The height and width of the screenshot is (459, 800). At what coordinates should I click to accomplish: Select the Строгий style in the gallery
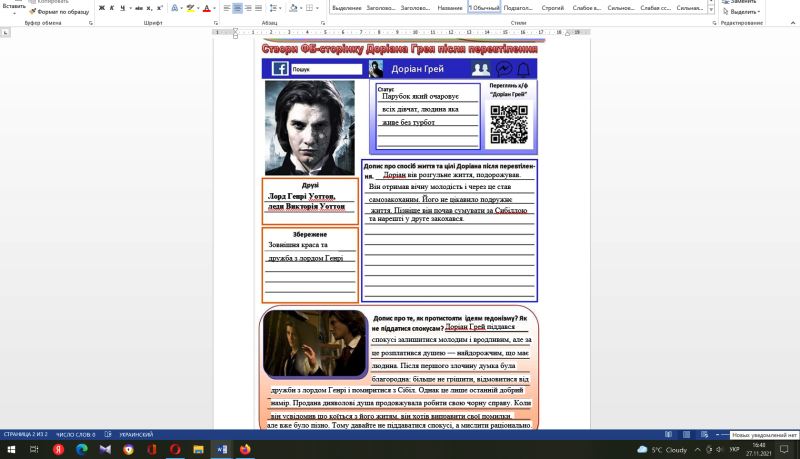pyautogui.click(x=553, y=8)
